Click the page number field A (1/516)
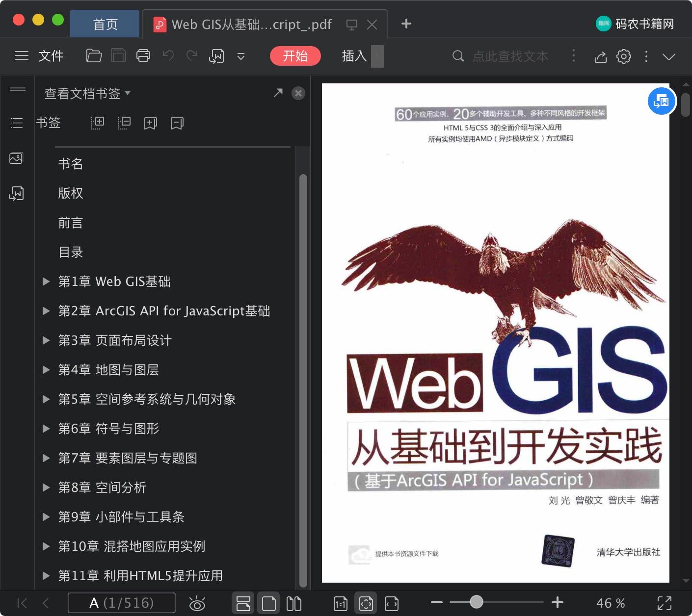 coord(121,603)
